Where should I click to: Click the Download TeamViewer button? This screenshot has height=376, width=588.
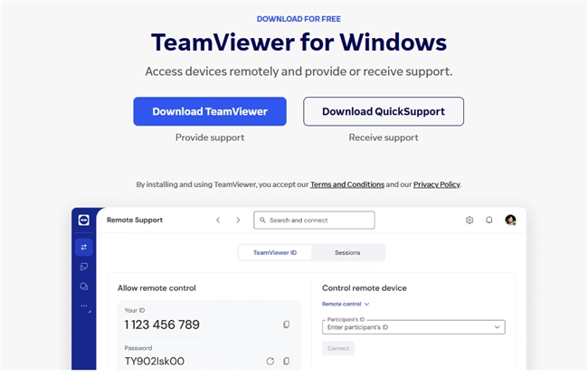point(210,112)
